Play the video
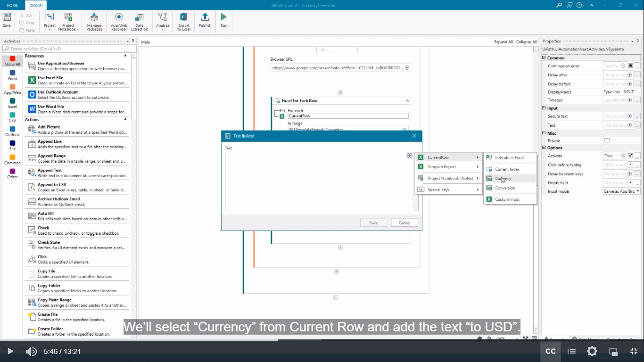This screenshot has height=362, width=644. tap(10, 351)
